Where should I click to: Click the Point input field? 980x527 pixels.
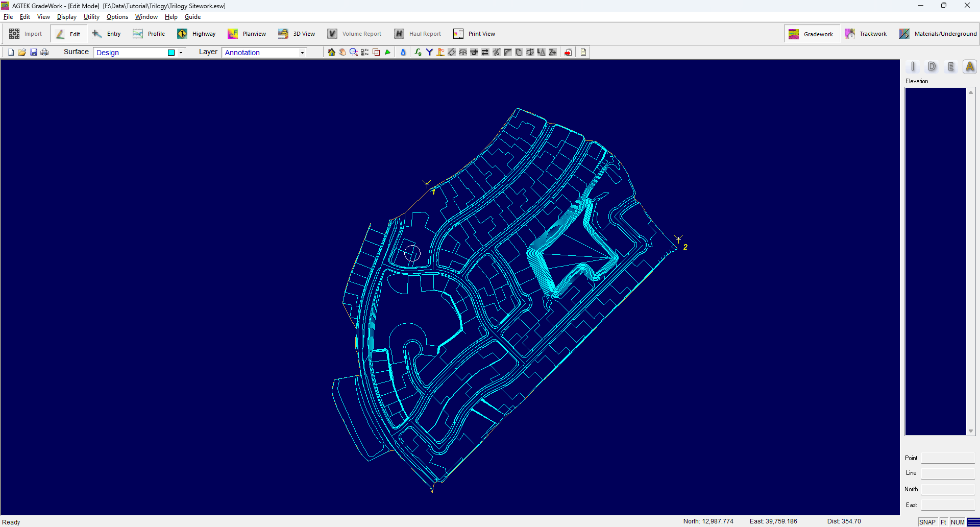click(948, 458)
